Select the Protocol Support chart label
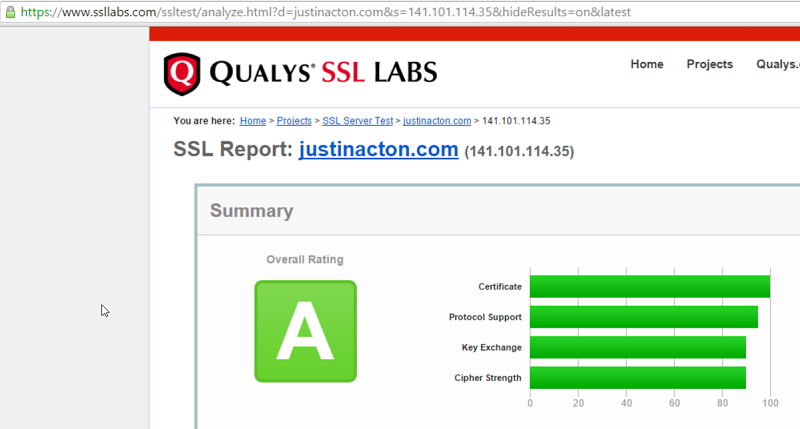Viewport: 800px width, 429px height. 485,317
